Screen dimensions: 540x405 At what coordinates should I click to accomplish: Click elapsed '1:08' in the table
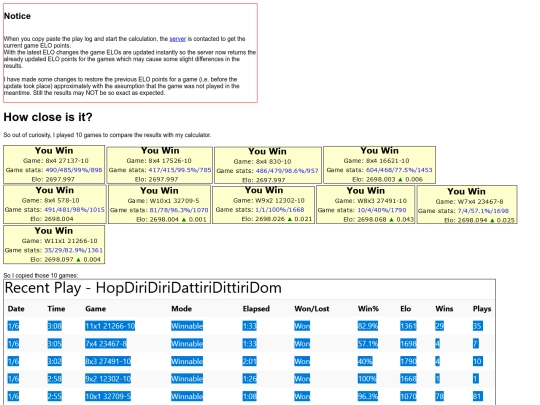pyautogui.click(x=249, y=396)
